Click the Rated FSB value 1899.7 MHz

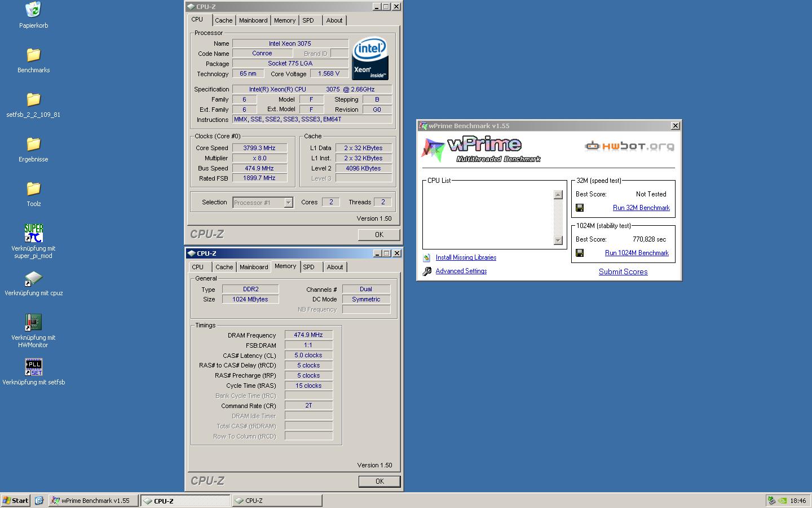click(x=259, y=178)
